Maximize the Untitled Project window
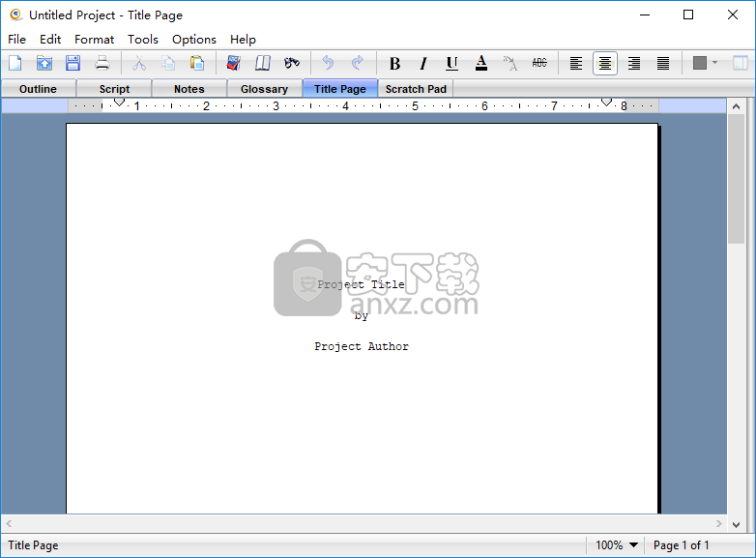The image size is (756, 558). tap(688, 15)
